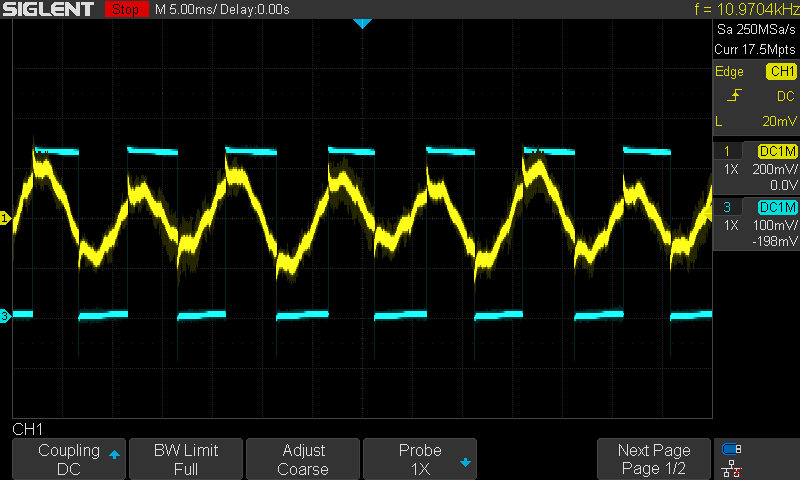Click the trigger coupling DC label

(785, 96)
